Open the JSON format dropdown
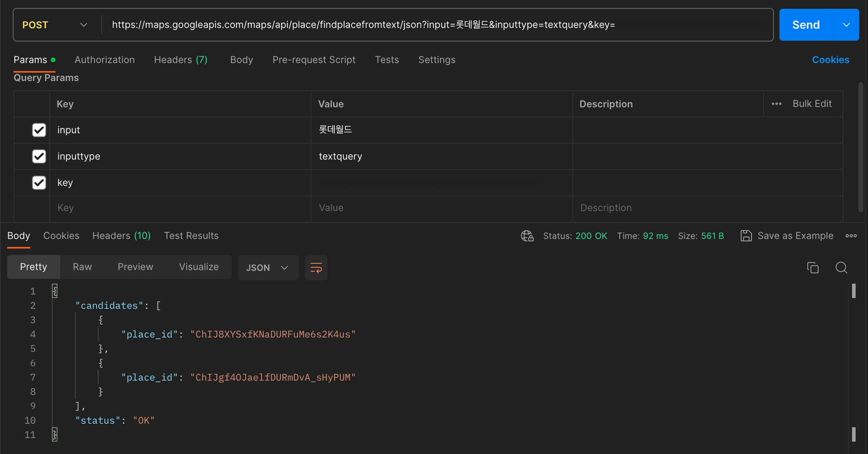This screenshot has height=454, width=868. point(268,268)
